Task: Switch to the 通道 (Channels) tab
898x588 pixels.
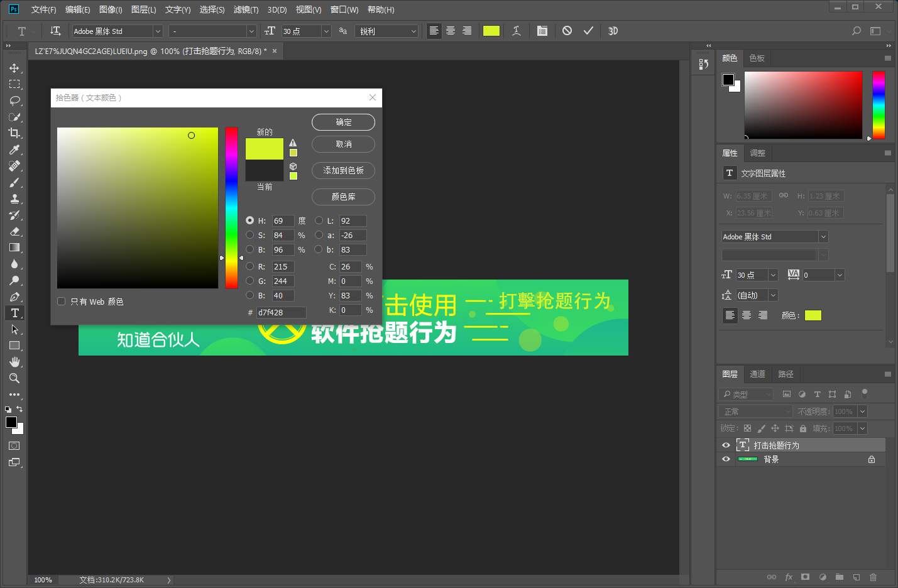Action: tap(757, 374)
